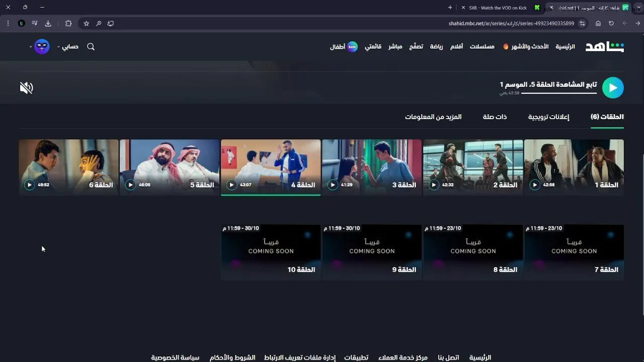Select the الحلقات (6) tab
Viewport: 644px width, 362px height.
(x=607, y=117)
